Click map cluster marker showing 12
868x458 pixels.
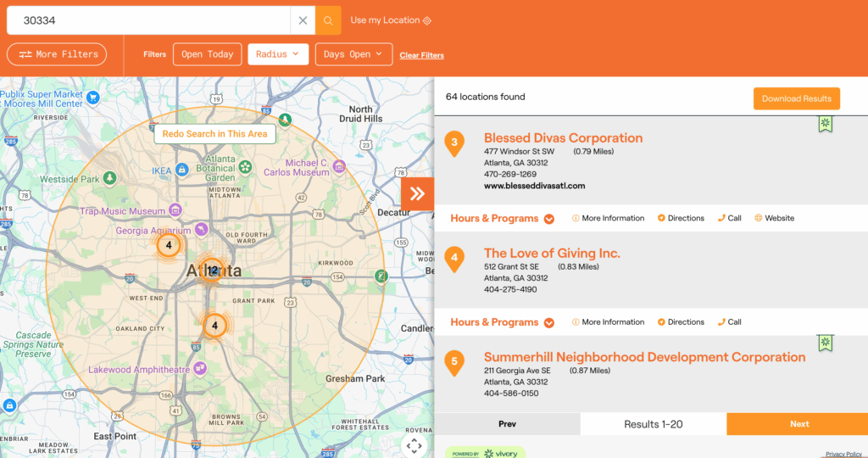click(213, 271)
